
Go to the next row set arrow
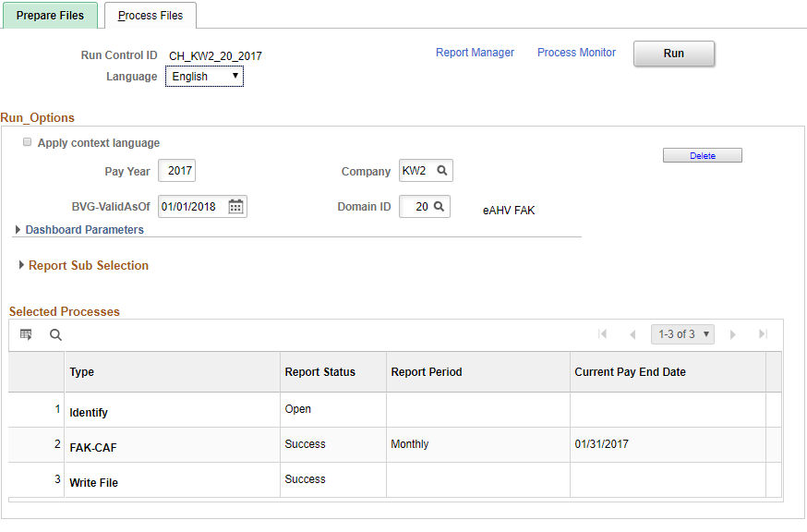[x=733, y=334]
